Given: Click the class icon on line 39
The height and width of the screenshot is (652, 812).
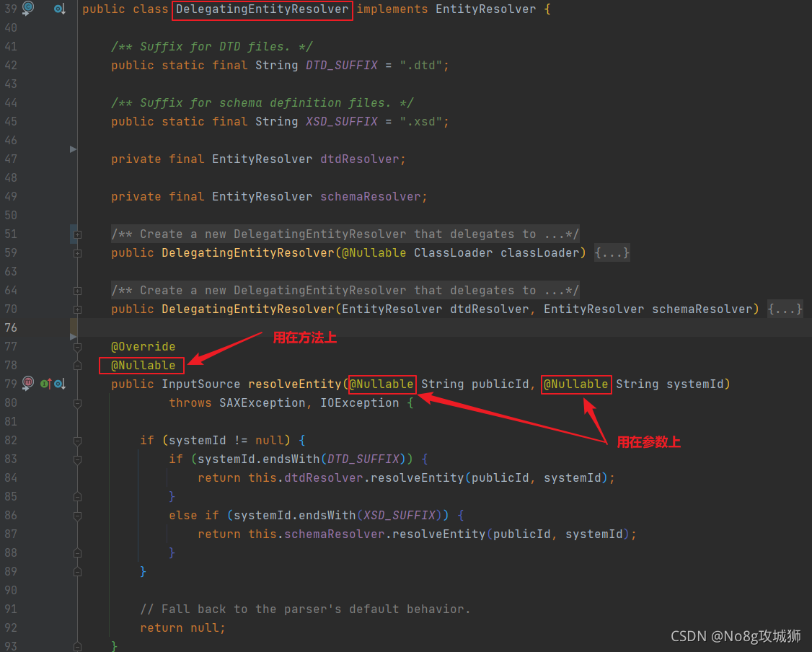Looking at the screenshot, I should (x=28, y=8).
